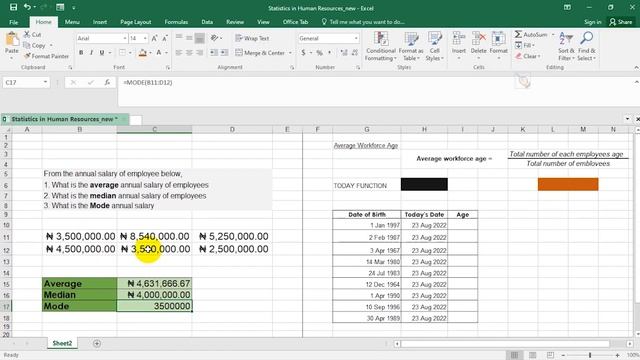Toggle Wrap Text
The image size is (640, 360).
[x=252, y=38]
